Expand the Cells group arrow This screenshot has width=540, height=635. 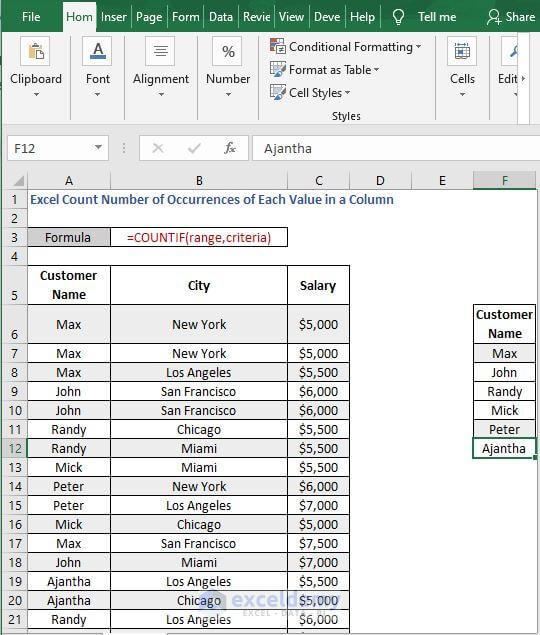462,94
